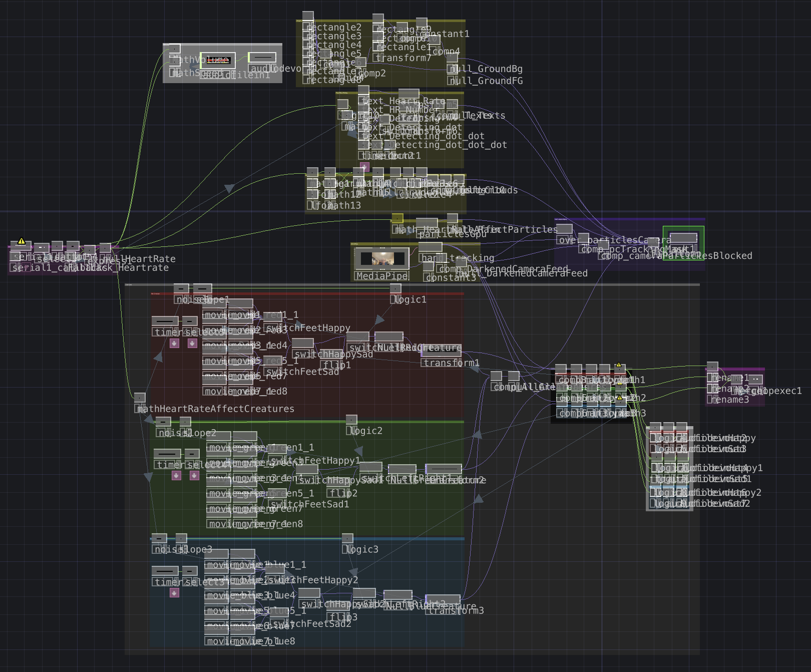
Task: Select the noise1 node tile
Action: click(x=181, y=288)
